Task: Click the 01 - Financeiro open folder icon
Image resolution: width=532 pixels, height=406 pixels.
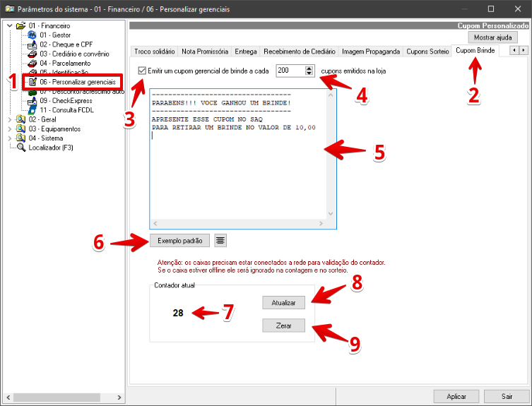Action: [x=20, y=25]
